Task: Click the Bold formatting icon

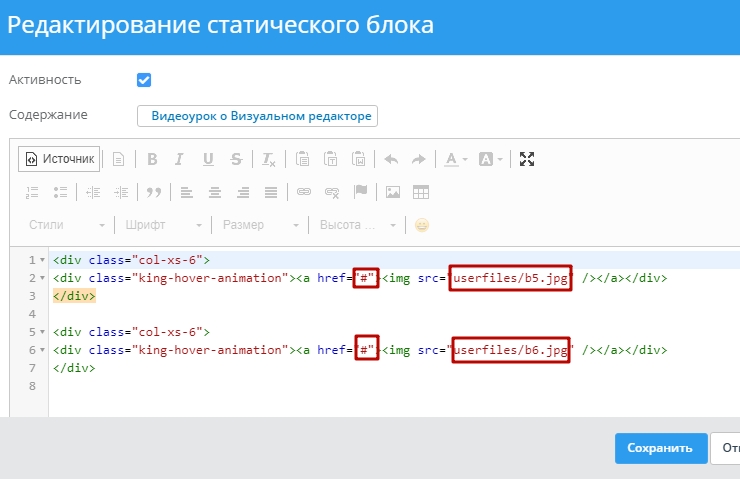Action: 152,159
